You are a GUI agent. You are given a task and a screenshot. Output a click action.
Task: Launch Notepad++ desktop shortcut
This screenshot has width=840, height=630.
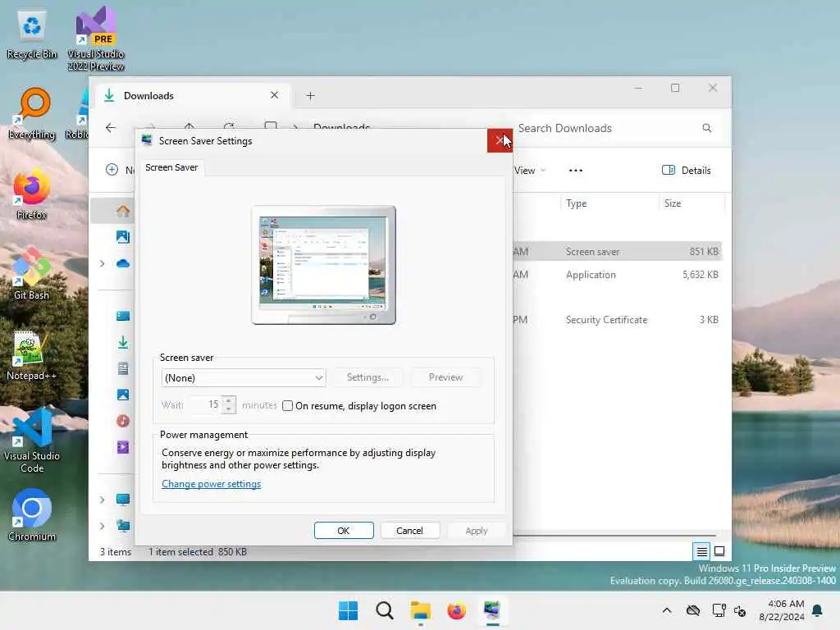click(x=32, y=354)
